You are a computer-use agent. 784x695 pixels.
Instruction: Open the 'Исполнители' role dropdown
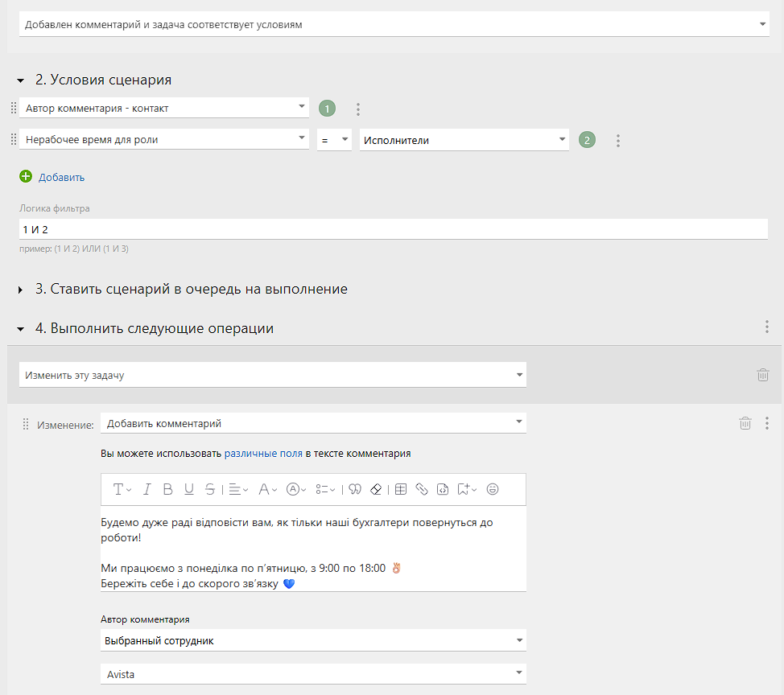tap(464, 141)
